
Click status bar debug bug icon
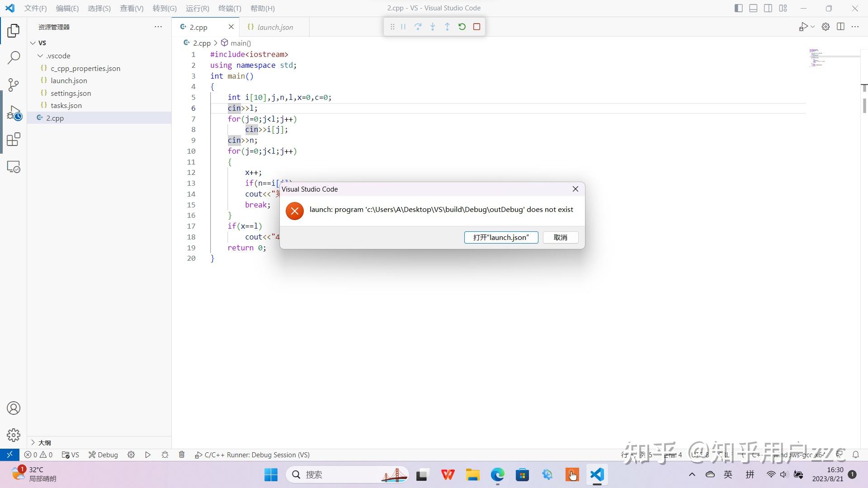165,455
